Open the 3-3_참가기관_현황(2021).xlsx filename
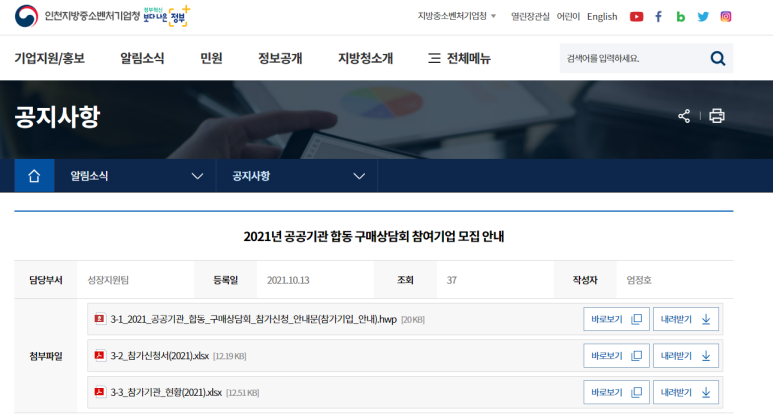Screen dimensions: 773x418 166,392
